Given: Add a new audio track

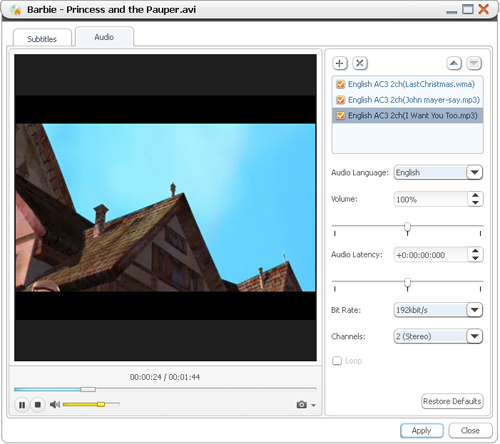Looking at the screenshot, I should pos(340,63).
